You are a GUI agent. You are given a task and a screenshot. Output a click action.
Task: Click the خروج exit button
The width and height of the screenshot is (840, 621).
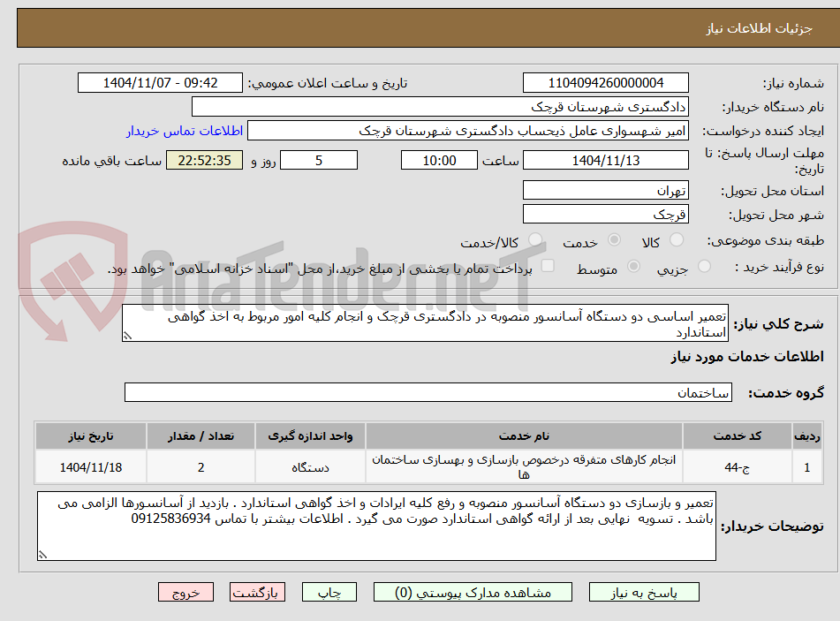pos(185,593)
